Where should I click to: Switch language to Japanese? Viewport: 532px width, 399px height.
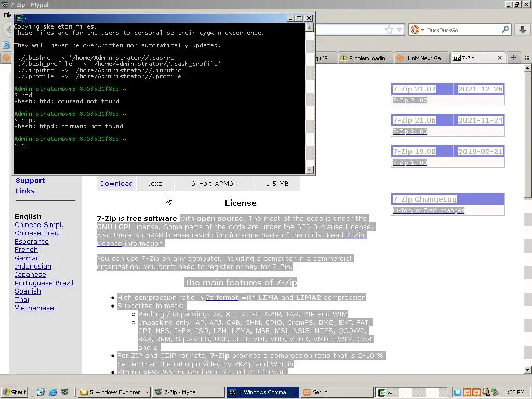point(30,274)
